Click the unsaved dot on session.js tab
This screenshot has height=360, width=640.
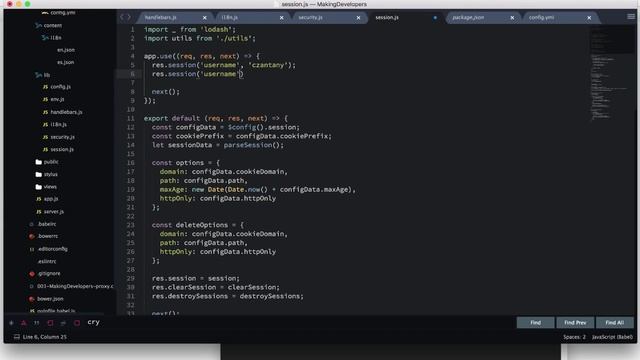(x=435, y=18)
